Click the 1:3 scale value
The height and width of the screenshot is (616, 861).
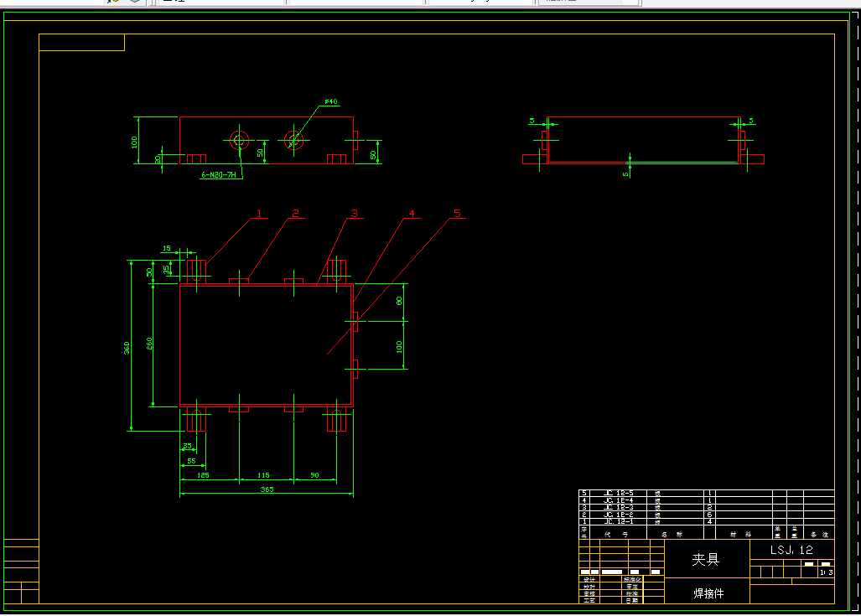827,572
